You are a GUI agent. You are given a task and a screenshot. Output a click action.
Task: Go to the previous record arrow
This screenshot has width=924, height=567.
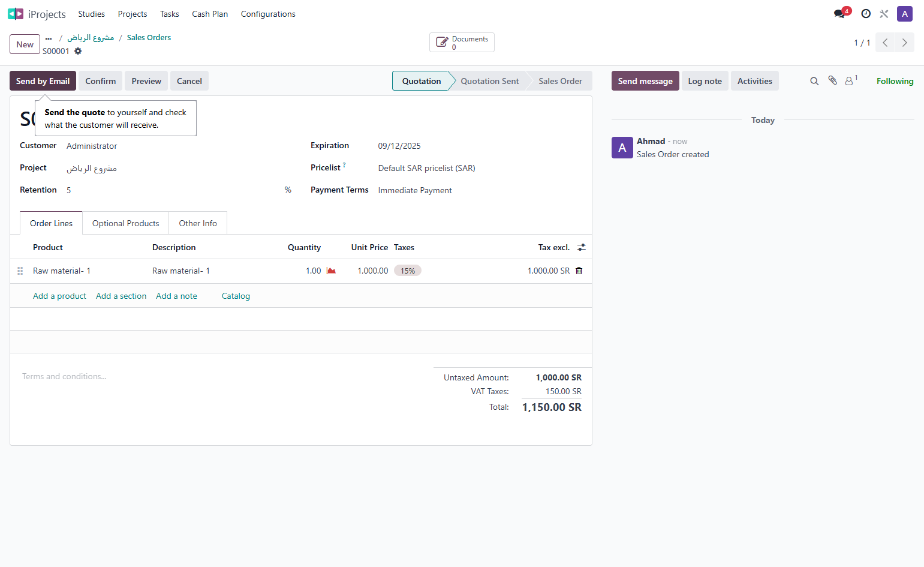click(x=885, y=43)
